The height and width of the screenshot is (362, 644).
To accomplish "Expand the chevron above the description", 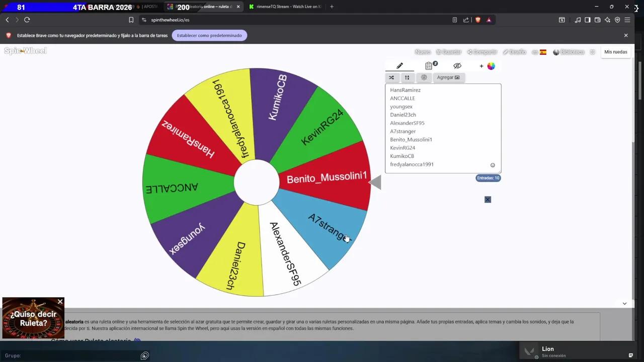I will coord(624,303).
